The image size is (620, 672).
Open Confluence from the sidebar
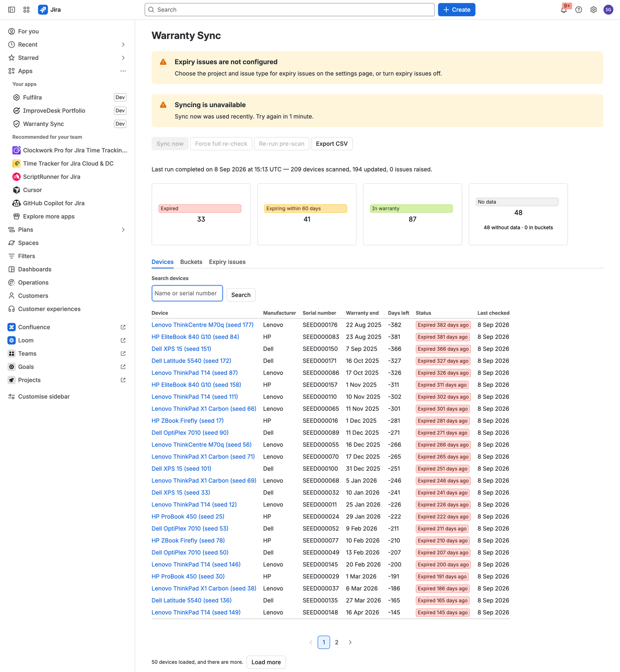click(67, 327)
